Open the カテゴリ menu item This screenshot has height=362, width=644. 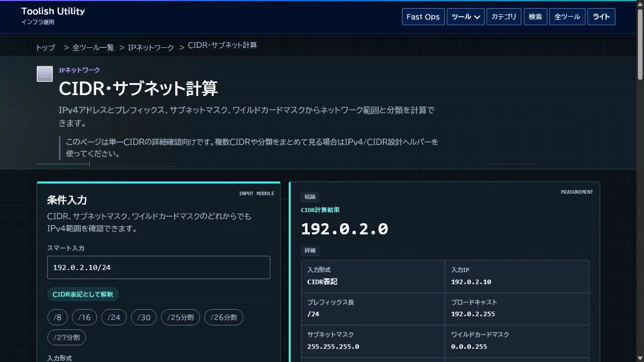504,17
